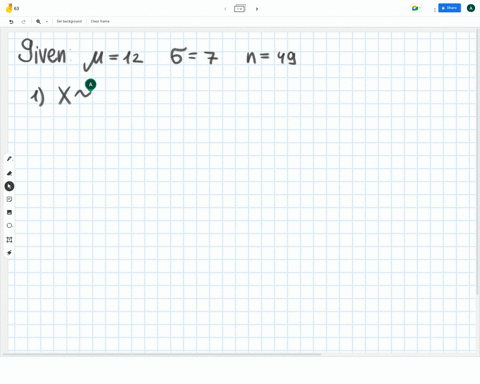Go to the previous frame
The image size is (480, 384).
(x=225, y=9)
